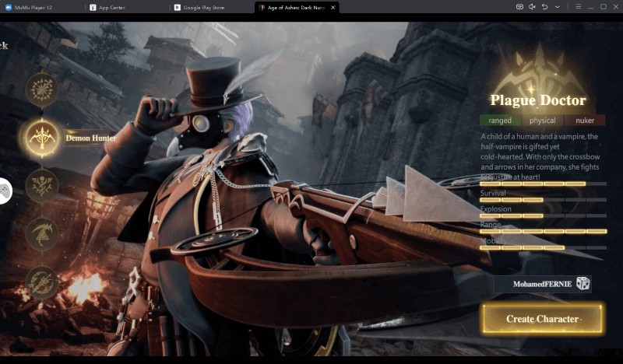Click the Back label at top left
623x364 pixels.
coord(4,45)
